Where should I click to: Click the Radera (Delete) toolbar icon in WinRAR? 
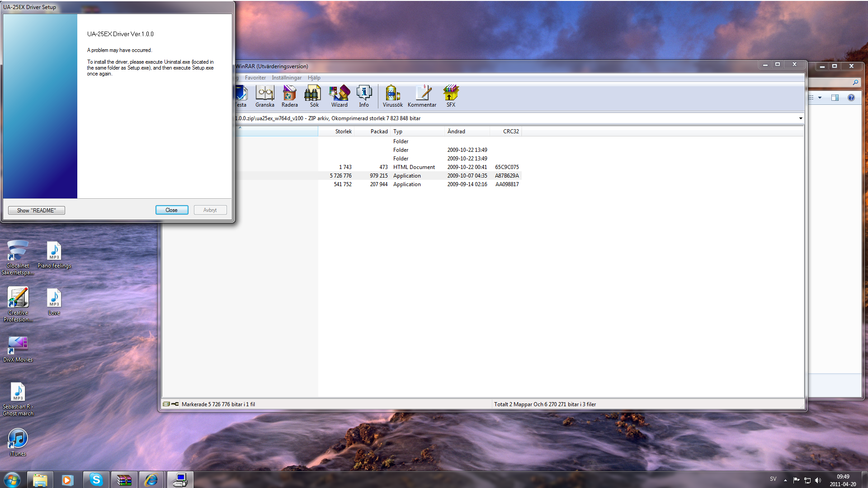pos(290,96)
